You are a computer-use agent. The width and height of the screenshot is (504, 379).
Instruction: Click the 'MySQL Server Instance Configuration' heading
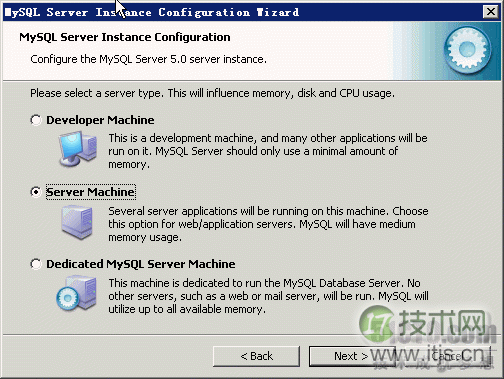pyautogui.click(x=125, y=37)
